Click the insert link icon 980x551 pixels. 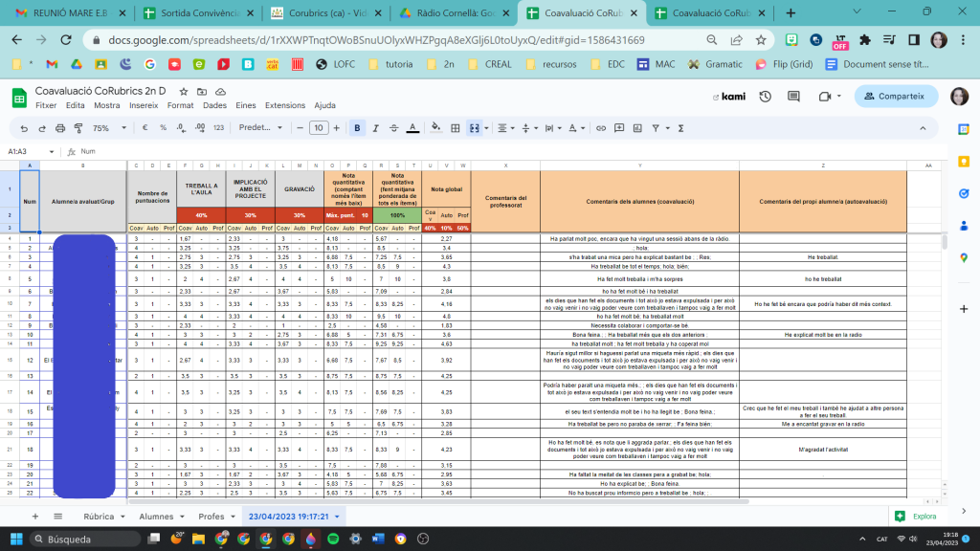(601, 127)
